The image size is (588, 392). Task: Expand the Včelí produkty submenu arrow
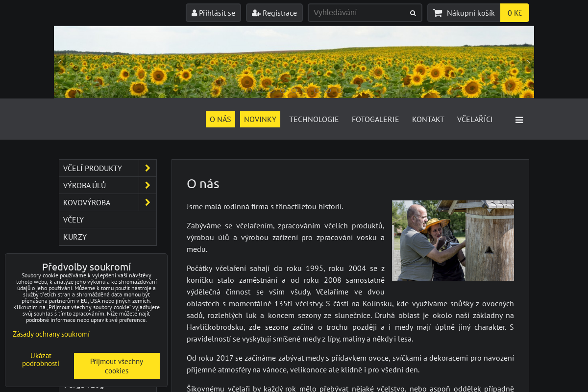click(147, 168)
